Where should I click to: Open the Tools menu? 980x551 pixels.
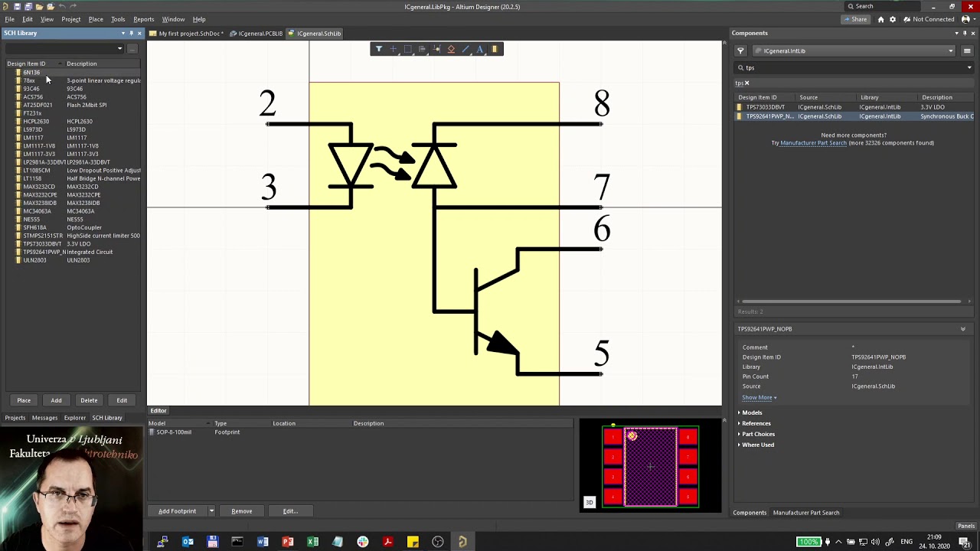118,19
